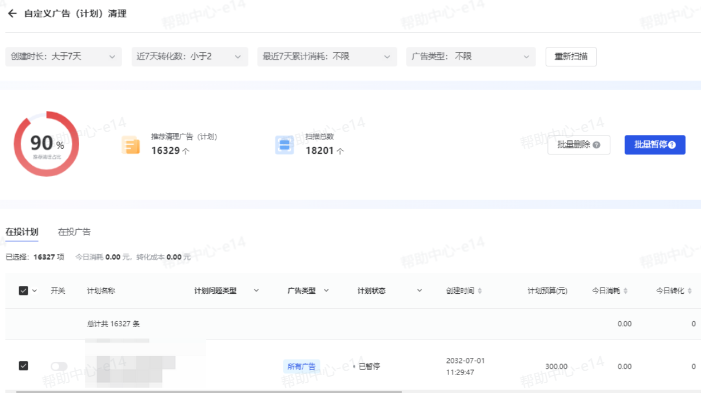This screenshot has height=393, width=701.
Task: Uncheck the first plan row checkbox
Action: [23, 366]
